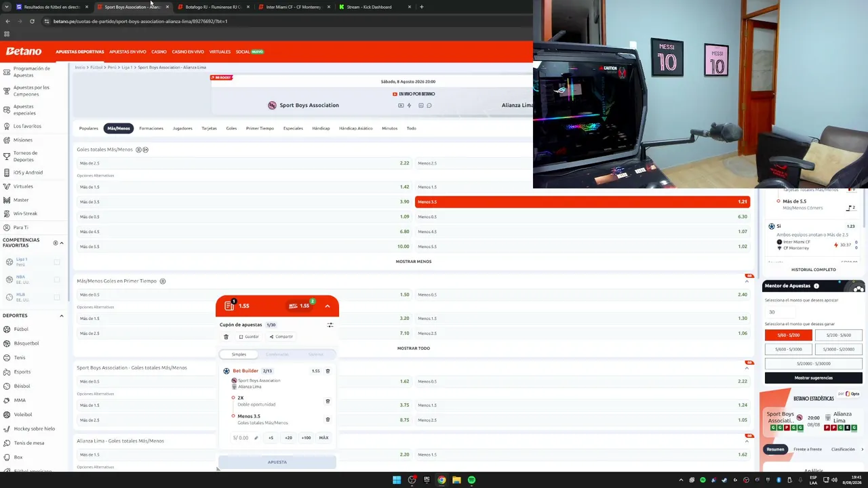Delete all bets with the coupon trash icon
This screenshot has width=868, height=488.
[226, 337]
